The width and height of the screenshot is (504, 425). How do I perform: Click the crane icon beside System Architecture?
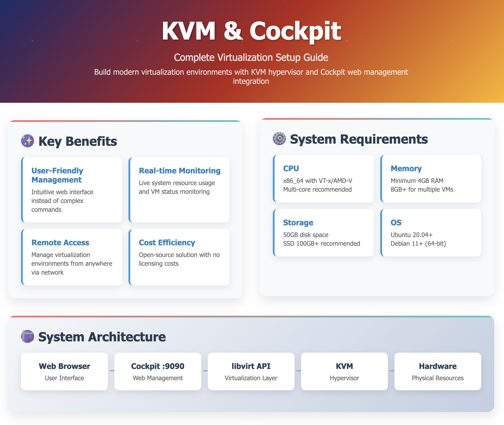27,336
